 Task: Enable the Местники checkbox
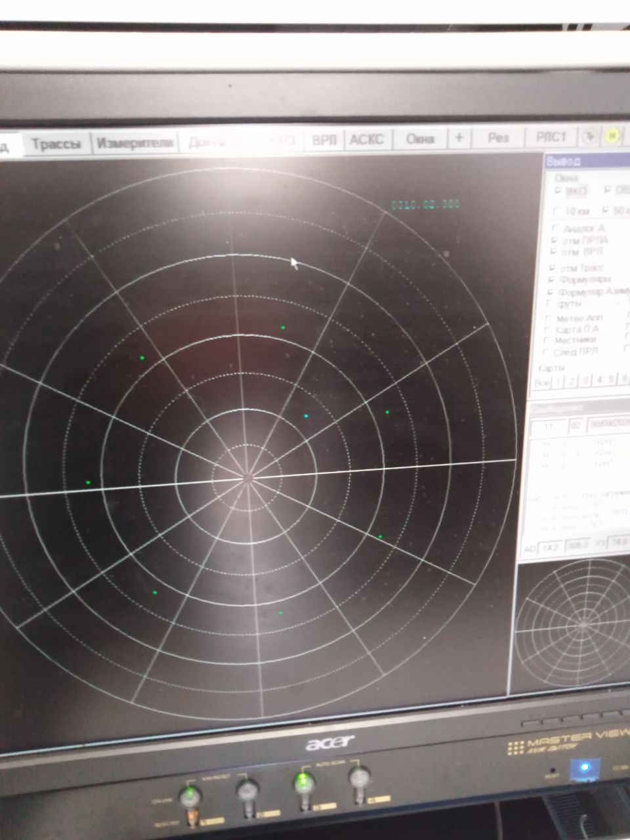[547, 341]
